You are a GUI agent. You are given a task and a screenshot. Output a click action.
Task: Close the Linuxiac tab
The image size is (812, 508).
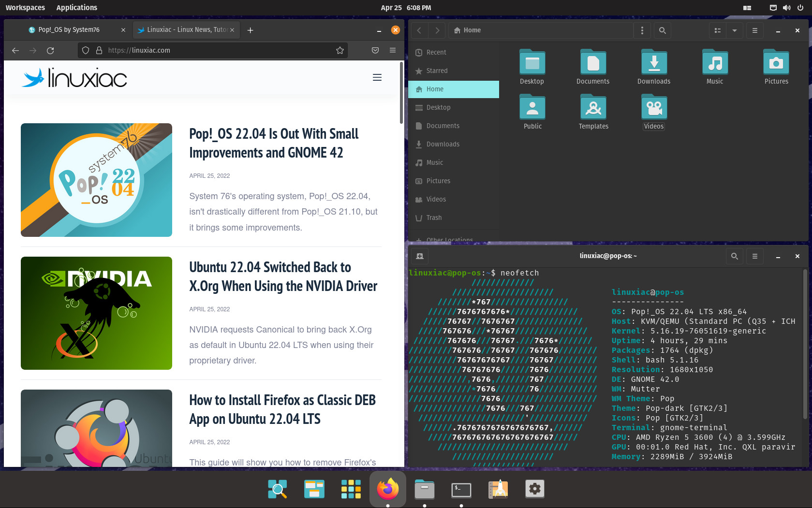pyautogui.click(x=232, y=30)
